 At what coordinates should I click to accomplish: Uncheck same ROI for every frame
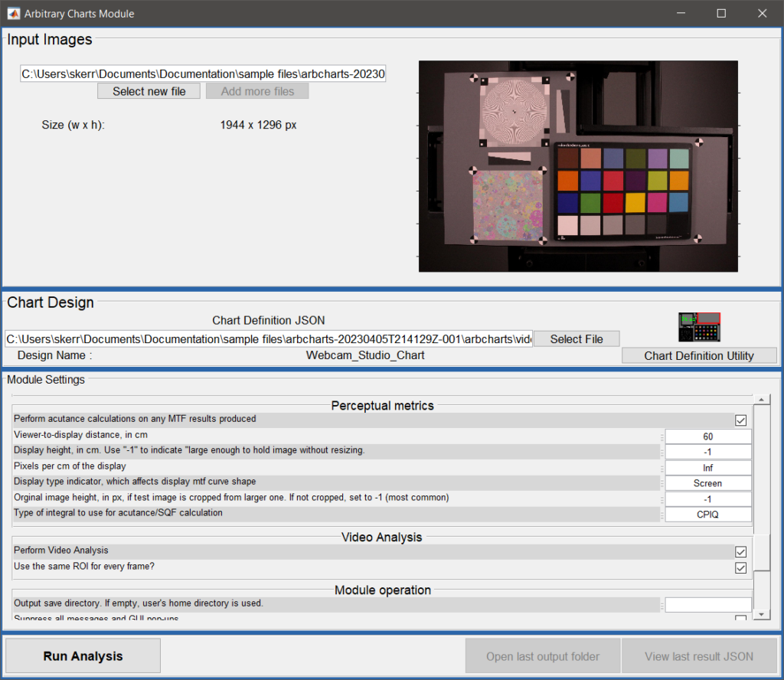coord(740,567)
